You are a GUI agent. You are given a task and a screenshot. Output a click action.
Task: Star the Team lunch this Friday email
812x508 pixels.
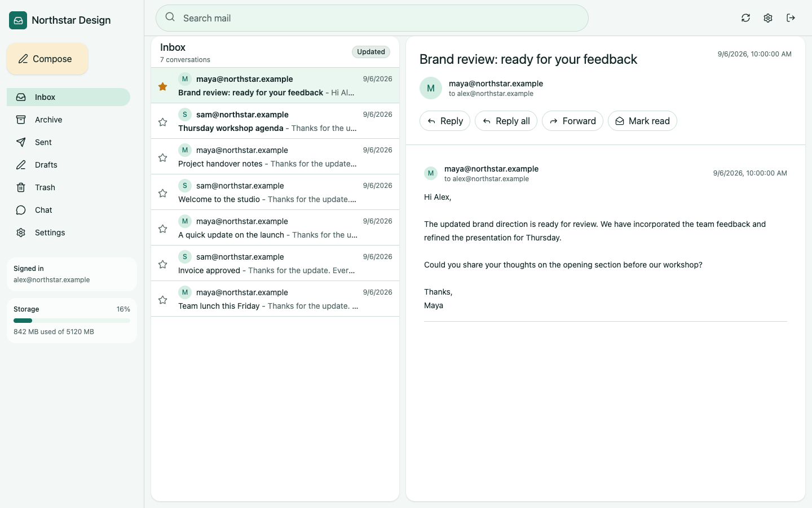(x=162, y=300)
